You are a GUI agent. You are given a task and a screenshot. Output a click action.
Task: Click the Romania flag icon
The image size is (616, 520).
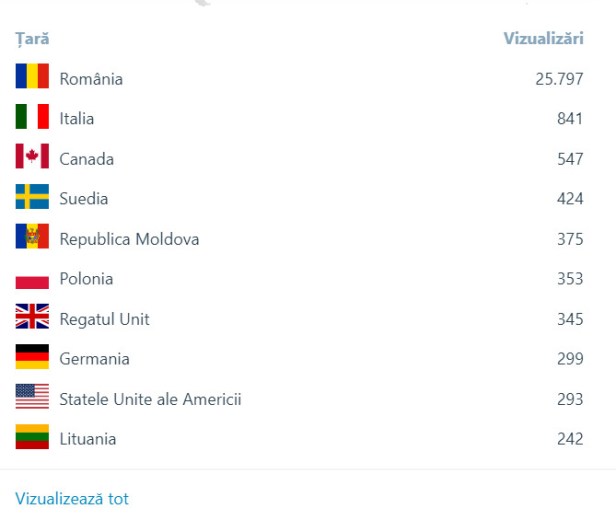[32, 77]
